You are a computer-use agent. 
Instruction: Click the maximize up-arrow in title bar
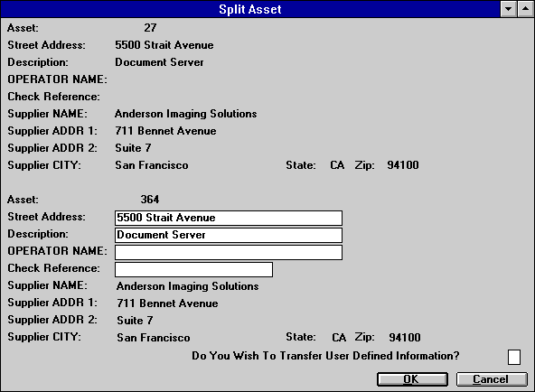coord(525,9)
